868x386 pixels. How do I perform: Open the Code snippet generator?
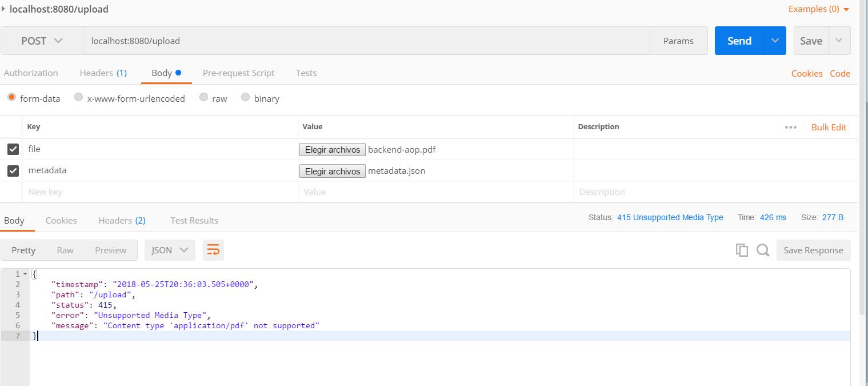pyautogui.click(x=840, y=73)
